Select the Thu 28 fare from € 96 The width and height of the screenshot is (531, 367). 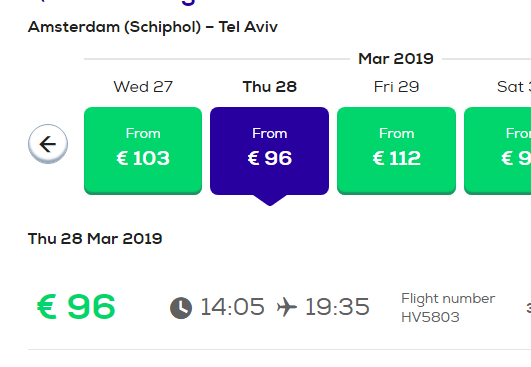click(270, 151)
